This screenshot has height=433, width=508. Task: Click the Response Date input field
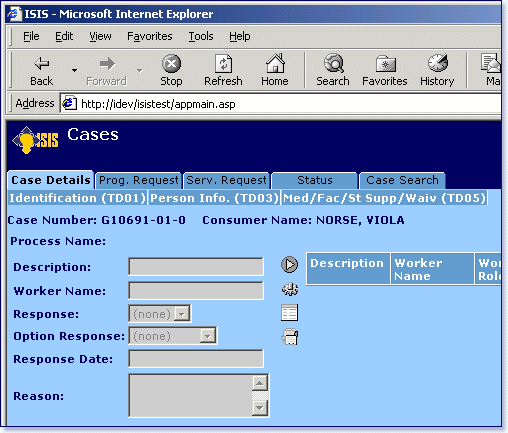196,359
